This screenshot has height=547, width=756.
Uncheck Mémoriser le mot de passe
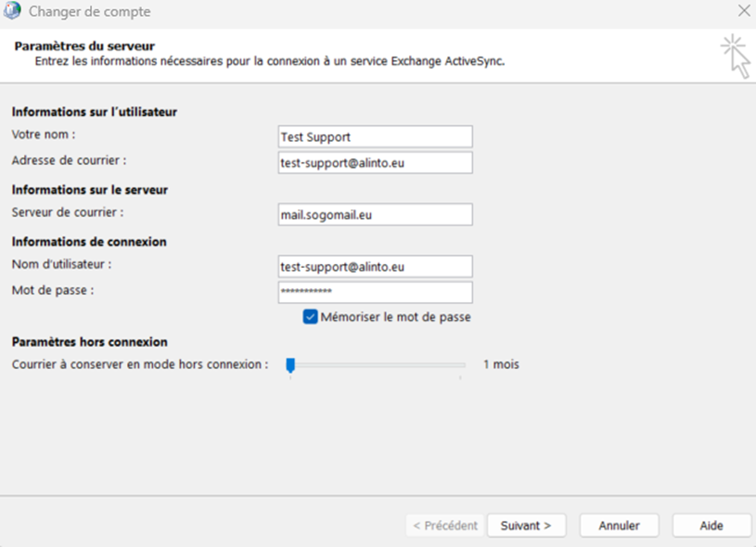tap(311, 317)
